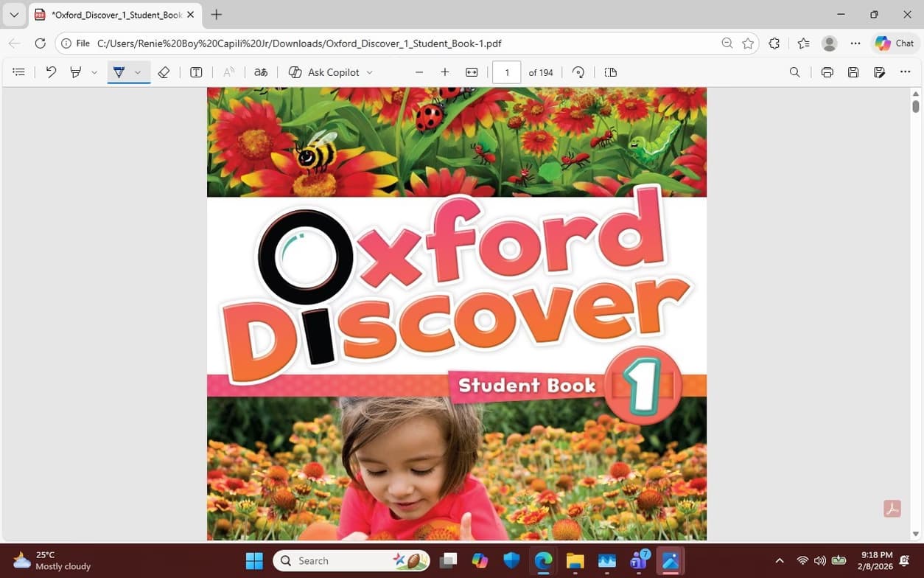The width and height of the screenshot is (924, 578).
Task: Save the PDF file
Action: click(853, 72)
